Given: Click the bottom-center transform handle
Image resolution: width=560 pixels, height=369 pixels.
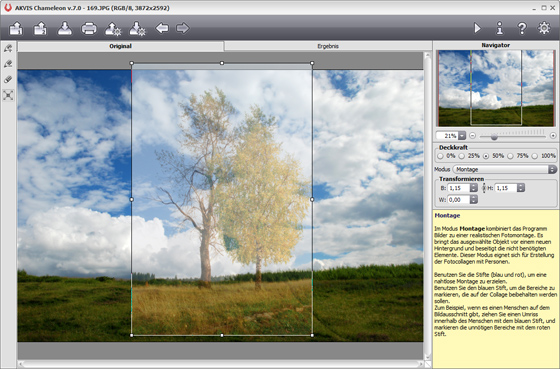Looking at the screenshot, I should 222,335.
